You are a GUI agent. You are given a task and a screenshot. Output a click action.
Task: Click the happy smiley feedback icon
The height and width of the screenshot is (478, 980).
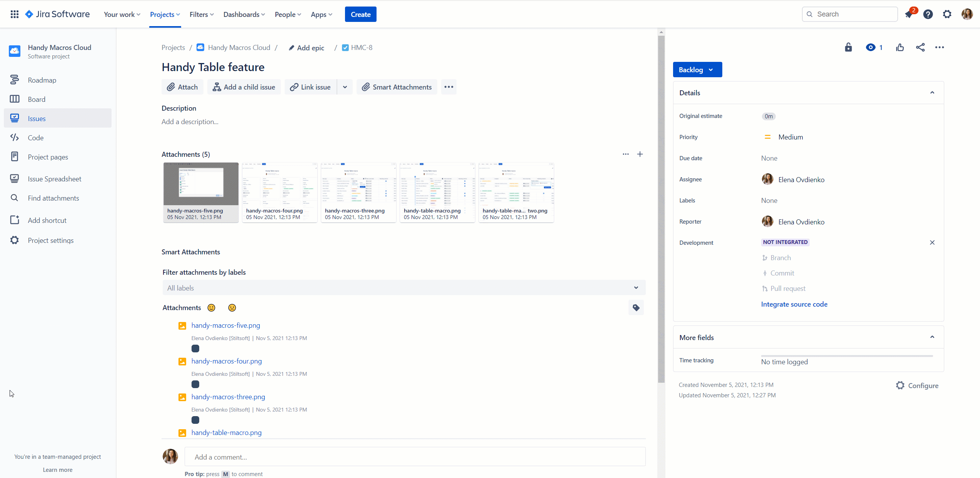coord(212,308)
